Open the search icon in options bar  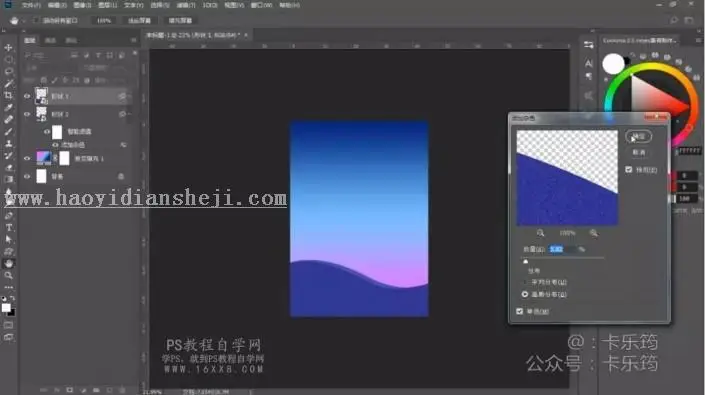tap(674, 20)
